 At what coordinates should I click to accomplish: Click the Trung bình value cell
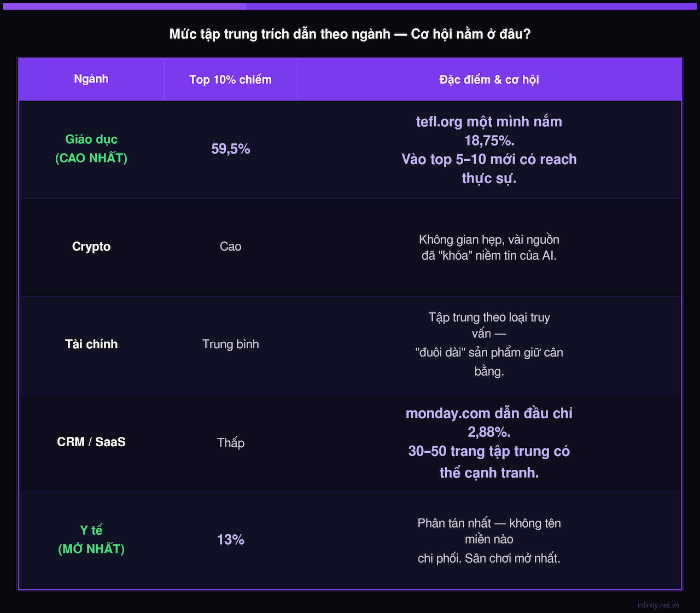point(230,344)
